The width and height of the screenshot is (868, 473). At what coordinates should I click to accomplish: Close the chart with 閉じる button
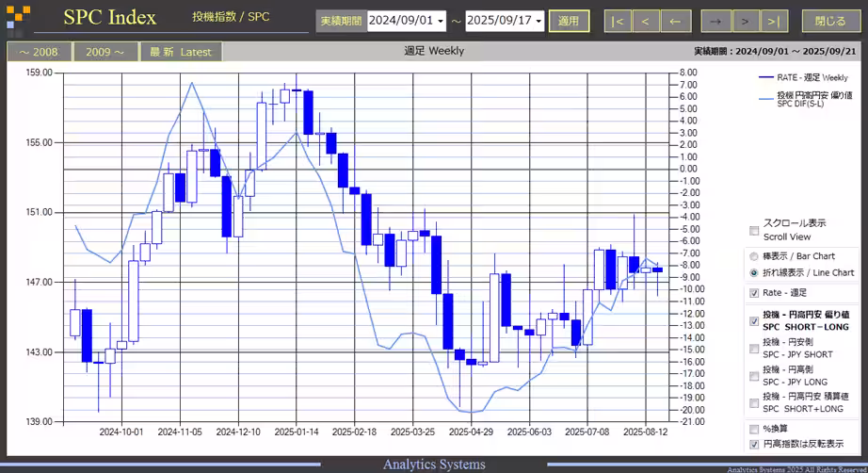coord(830,21)
